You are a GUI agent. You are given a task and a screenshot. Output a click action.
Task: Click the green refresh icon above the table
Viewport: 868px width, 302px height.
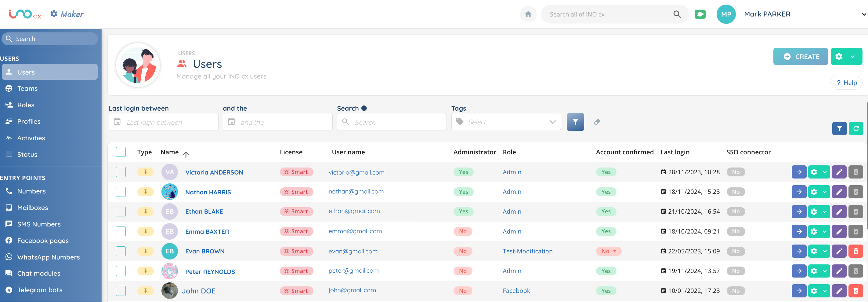click(855, 129)
